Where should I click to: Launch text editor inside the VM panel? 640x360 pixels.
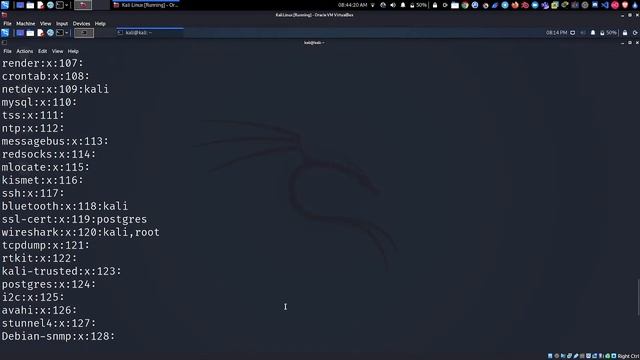pos(40,33)
